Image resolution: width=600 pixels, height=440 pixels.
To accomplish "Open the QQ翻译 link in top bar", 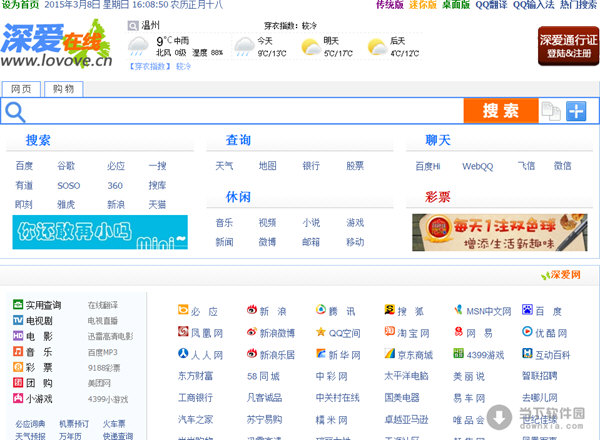I will pyautogui.click(x=491, y=5).
